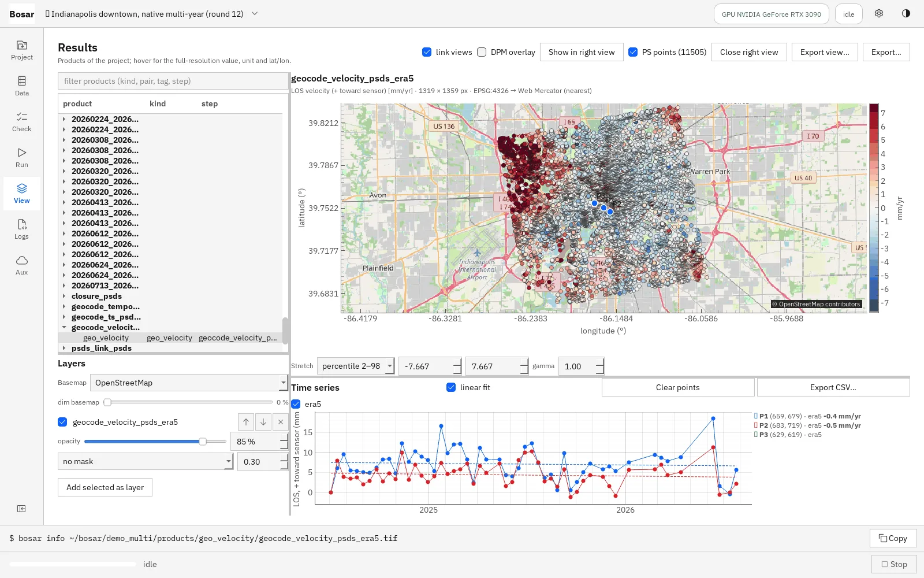The height and width of the screenshot is (578, 924).
Task: Toggle the linear fit checkbox
Action: pyautogui.click(x=451, y=387)
